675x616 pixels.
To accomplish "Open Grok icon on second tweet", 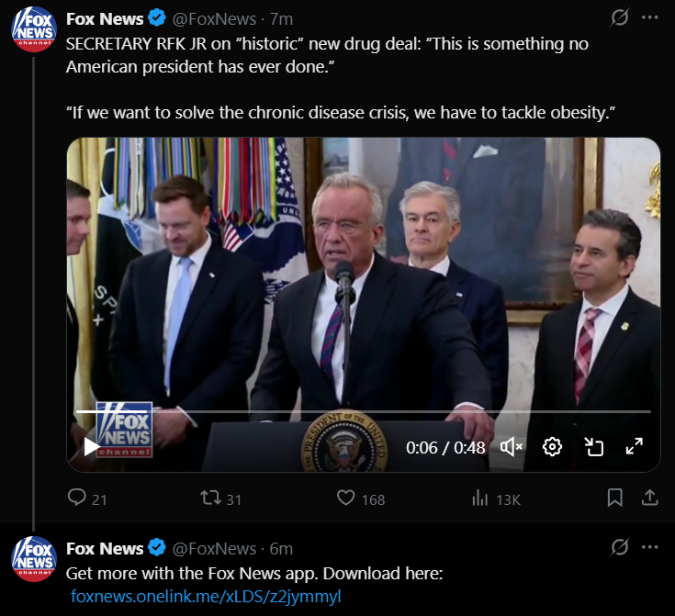I will tap(620, 547).
